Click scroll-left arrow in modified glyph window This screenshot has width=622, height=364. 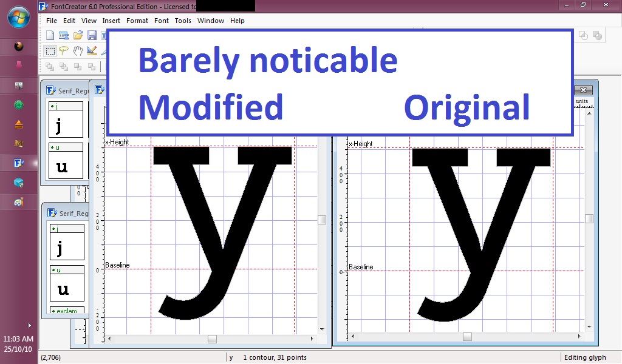point(109,339)
